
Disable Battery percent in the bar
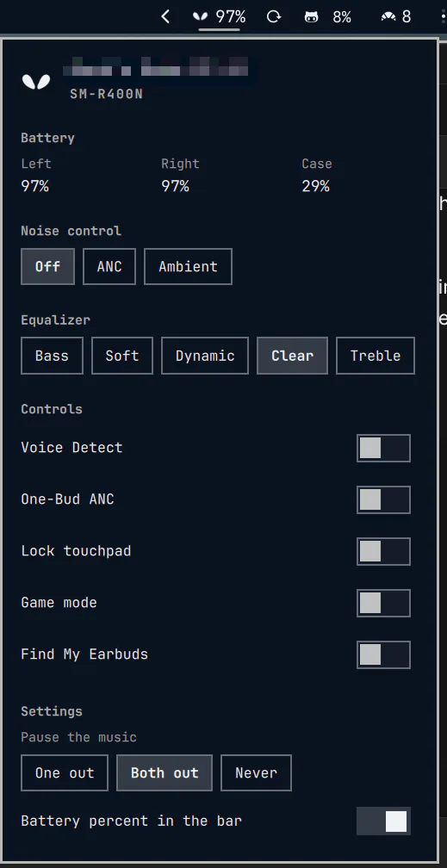[383, 821]
